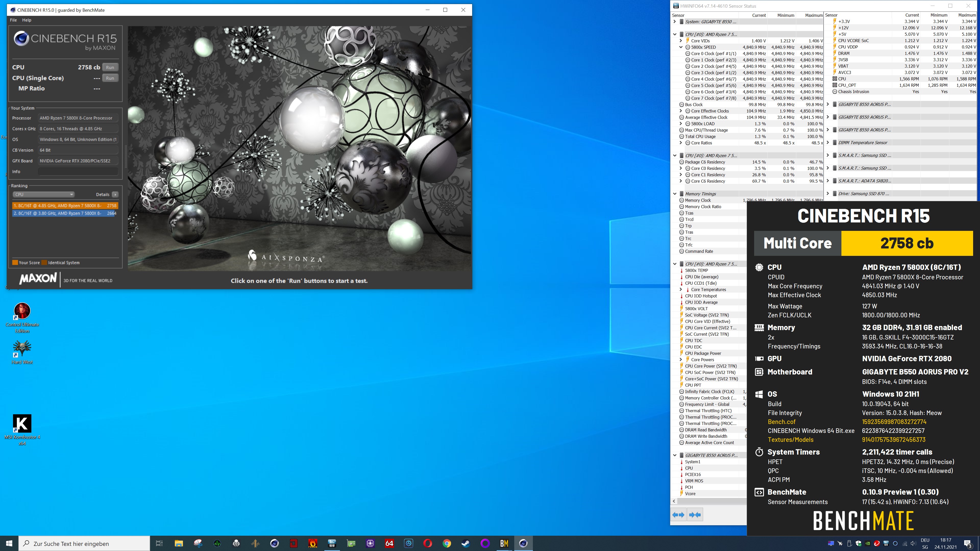Viewport: 980px width, 551px height.
Task: Open Control Ultimate Edition desktop shortcut
Action: point(22,318)
